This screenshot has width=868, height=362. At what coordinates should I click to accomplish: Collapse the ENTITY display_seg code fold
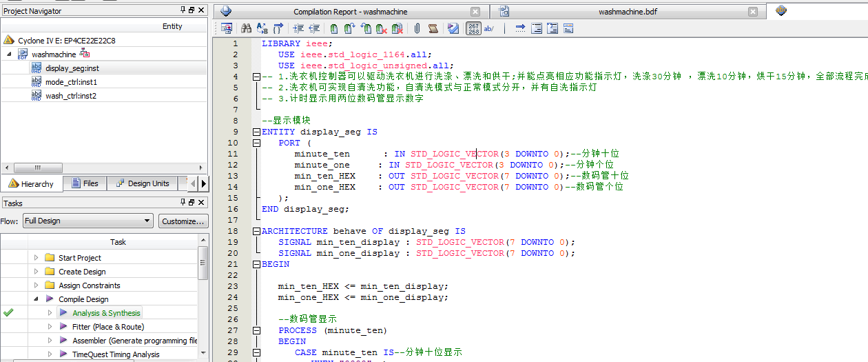pyautogui.click(x=257, y=132)
